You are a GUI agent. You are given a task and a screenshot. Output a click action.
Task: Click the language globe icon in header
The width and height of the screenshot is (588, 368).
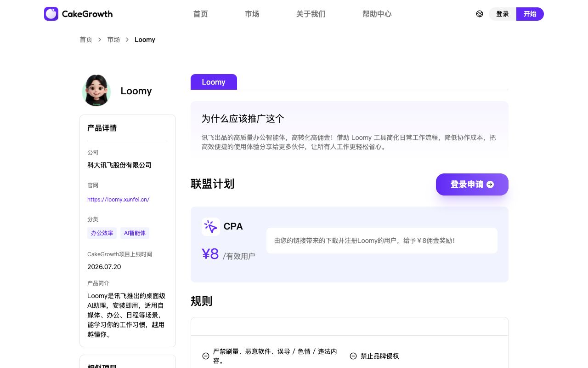[480, 14]
